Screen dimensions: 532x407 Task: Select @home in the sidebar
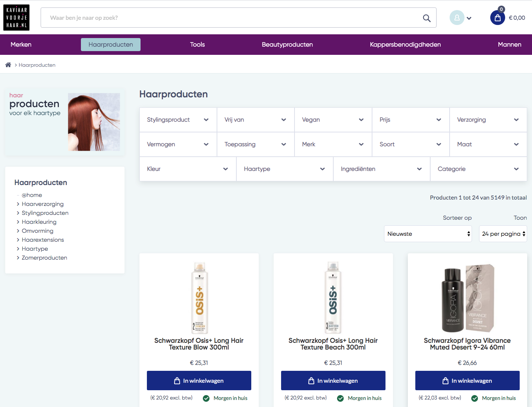(32, 195)
